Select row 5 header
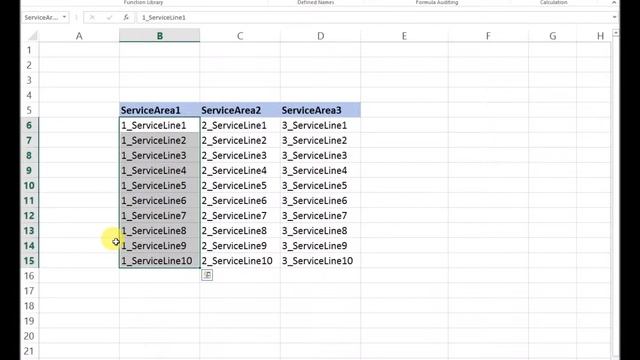Image resolution: width=640 pixels, height=360 pixels. (x=29, y=110)
